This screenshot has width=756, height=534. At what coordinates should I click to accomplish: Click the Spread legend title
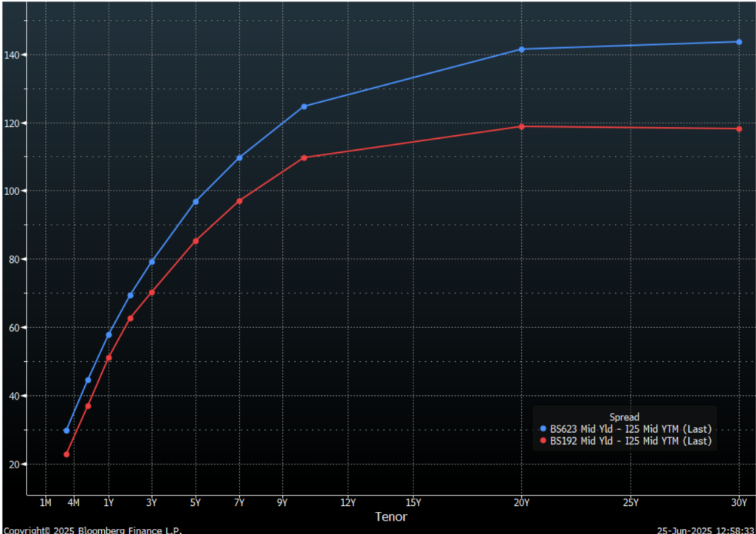(624, 417)
